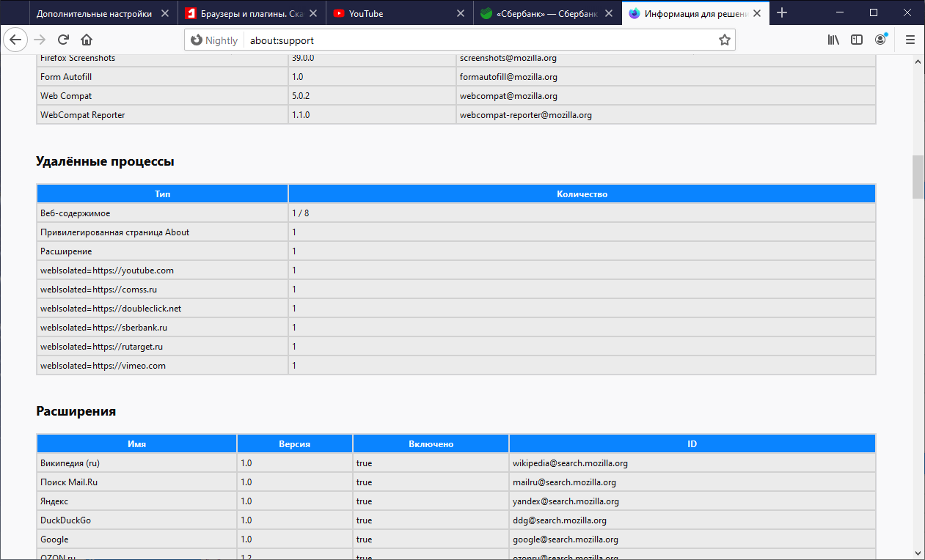The height and width of the screenshot is (560, 925).
Task: Reload the current page
Action: point(63,40)
